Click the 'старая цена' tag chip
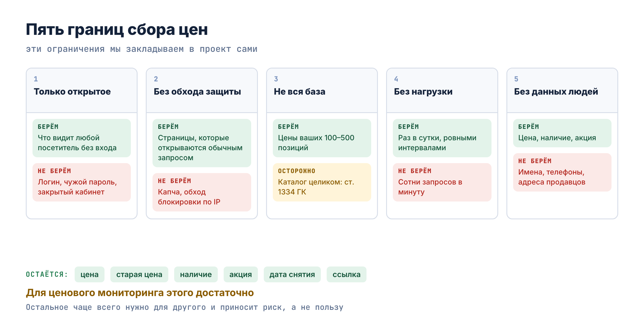 pyautogui.click(x=139, y=274)
